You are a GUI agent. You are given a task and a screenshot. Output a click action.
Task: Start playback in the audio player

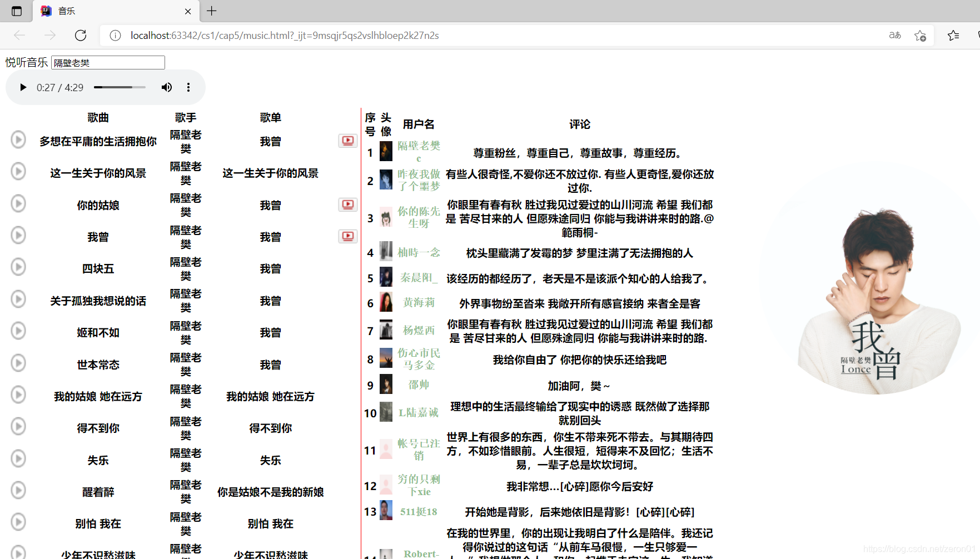point(23,87)
